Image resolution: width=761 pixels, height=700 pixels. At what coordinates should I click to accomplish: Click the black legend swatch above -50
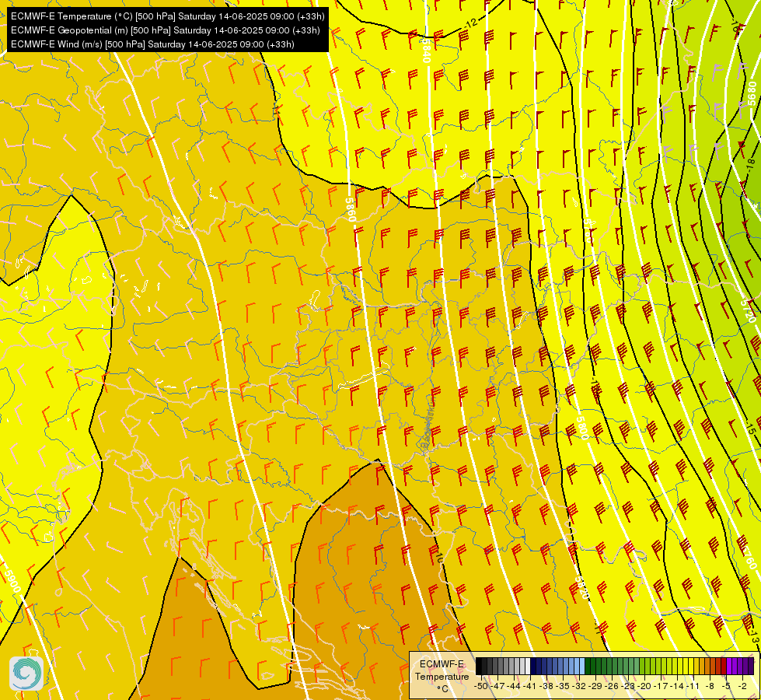point(479,666)
